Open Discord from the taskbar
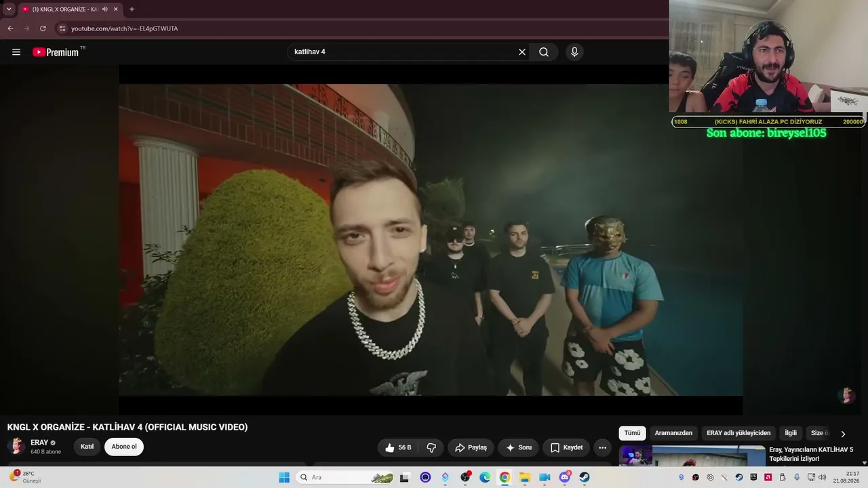 pyautogui.click(x=564, y=477)
